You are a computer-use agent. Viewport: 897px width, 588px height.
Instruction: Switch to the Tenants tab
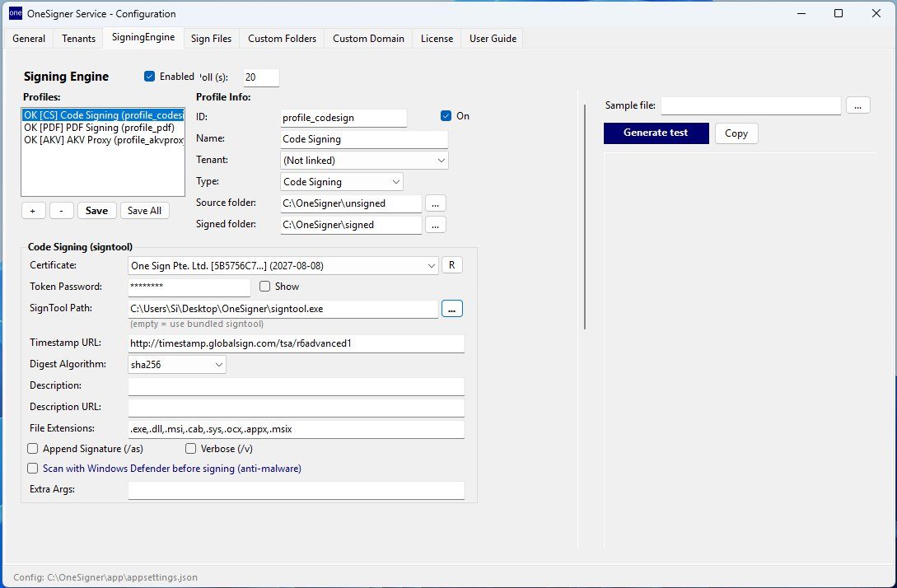(x=78, y=39)
